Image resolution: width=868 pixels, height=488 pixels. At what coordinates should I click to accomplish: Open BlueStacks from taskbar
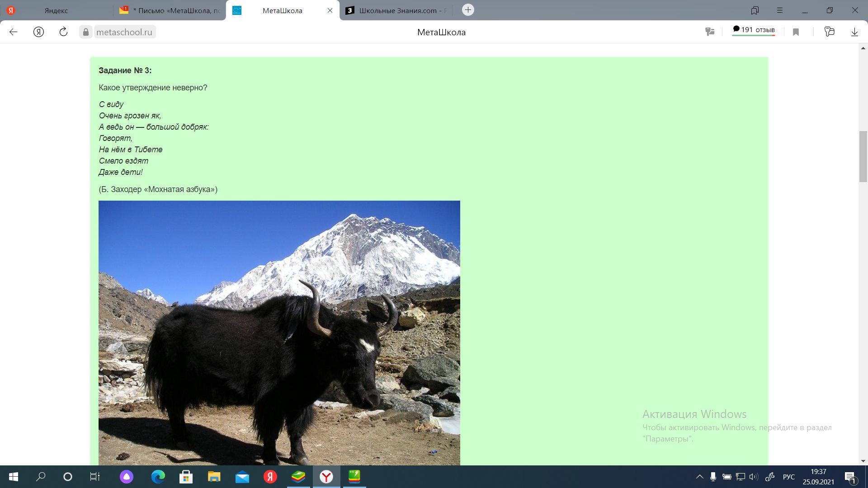click(x=298, y=477)
